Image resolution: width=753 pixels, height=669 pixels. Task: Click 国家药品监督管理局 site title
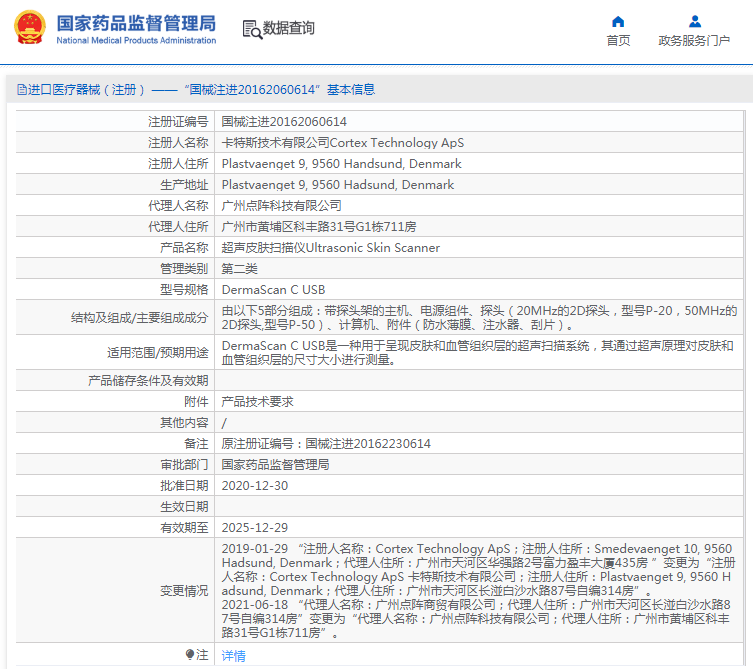click(x=136, y=23)
